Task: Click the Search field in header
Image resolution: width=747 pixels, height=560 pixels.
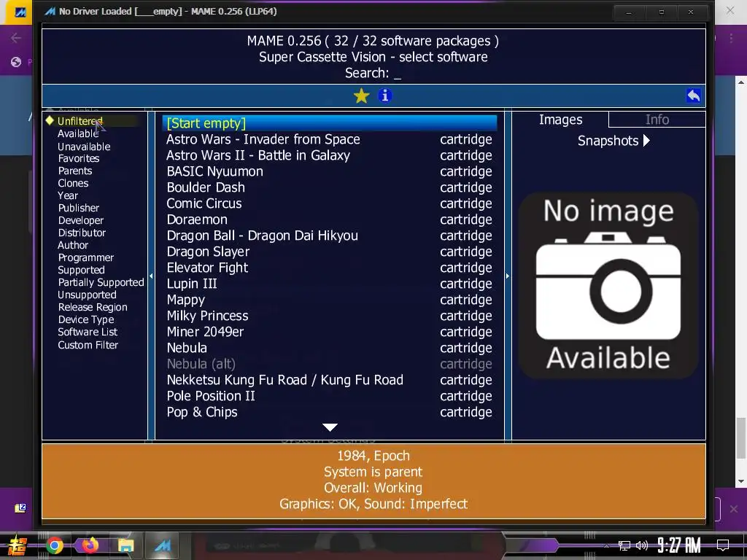Action: pyautogui.click(x=373, y=73)
